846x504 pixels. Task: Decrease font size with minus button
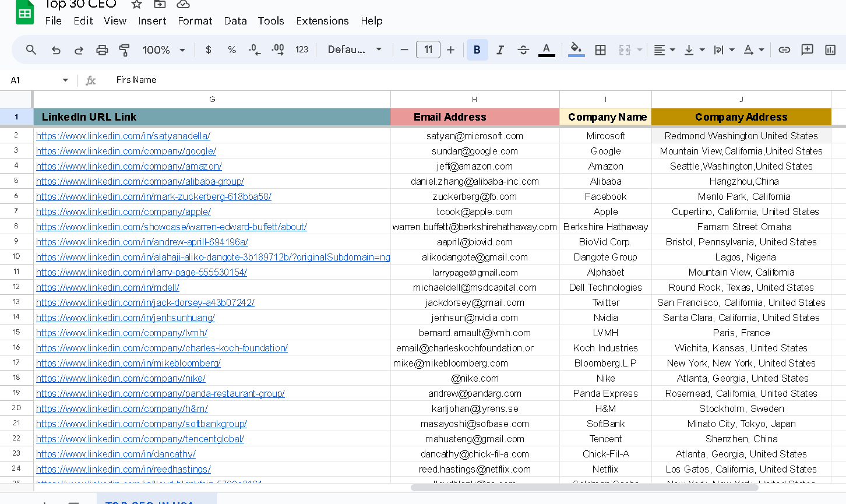[x=404, y=50]
